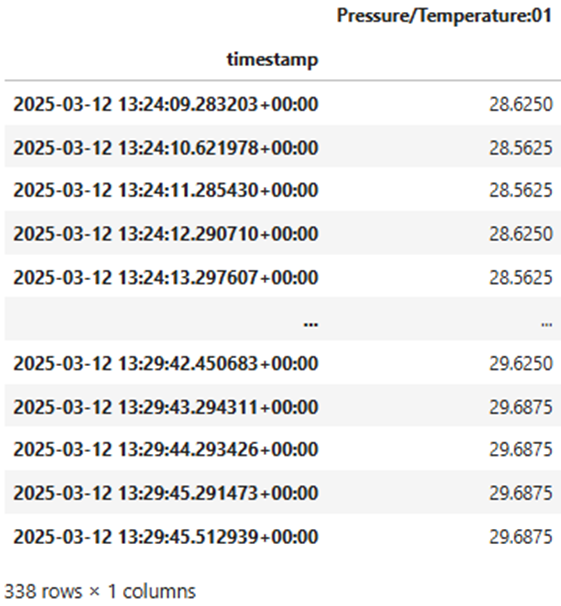
Task: Click the truncated rows ellipsis in index
Action: [x=311, y=324]
